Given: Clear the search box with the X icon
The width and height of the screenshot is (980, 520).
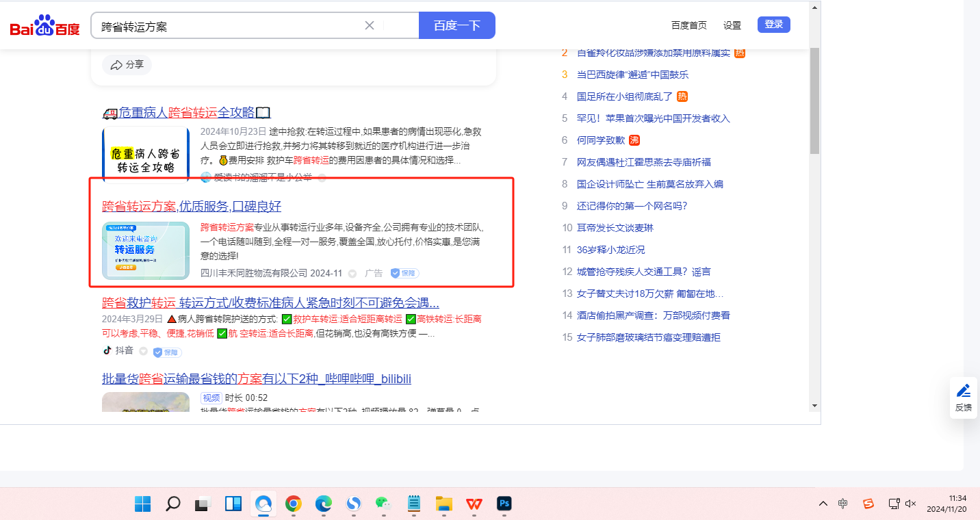Looking at the screenshot, I should [370, 25].
